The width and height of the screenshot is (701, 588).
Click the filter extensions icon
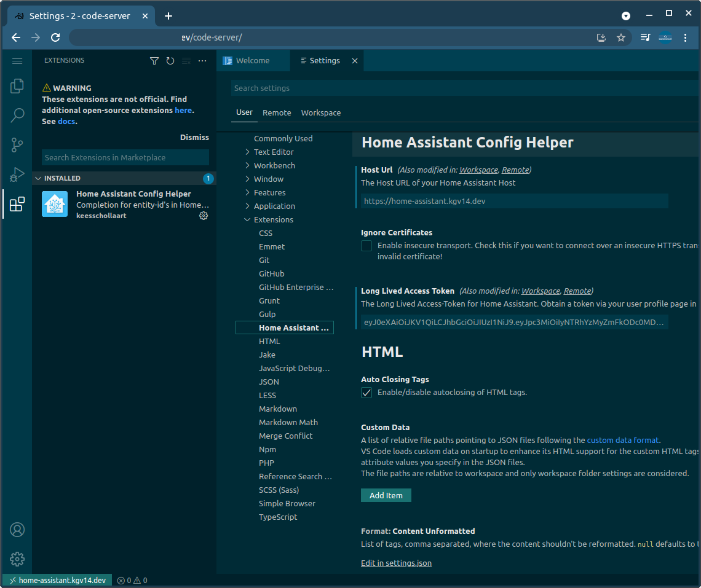pyautogui.click(x=154, y=61)
